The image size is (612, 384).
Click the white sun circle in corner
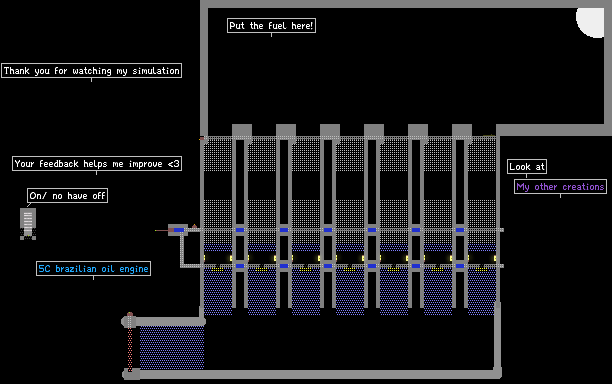pos(590,23)
